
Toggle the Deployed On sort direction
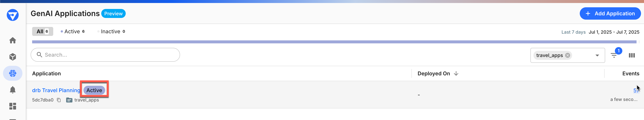pos(456,73)
